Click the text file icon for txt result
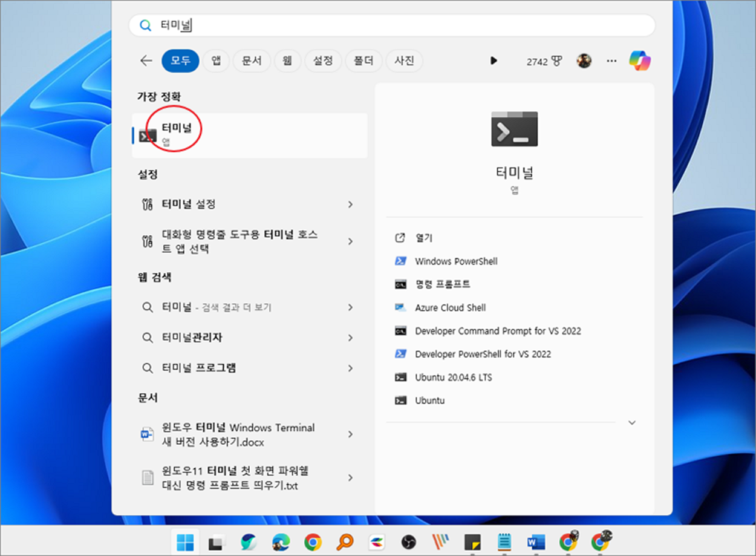Image resolution: width=756 pixels, height=556 pixels. pyautogui.click(x=148, y=478)
